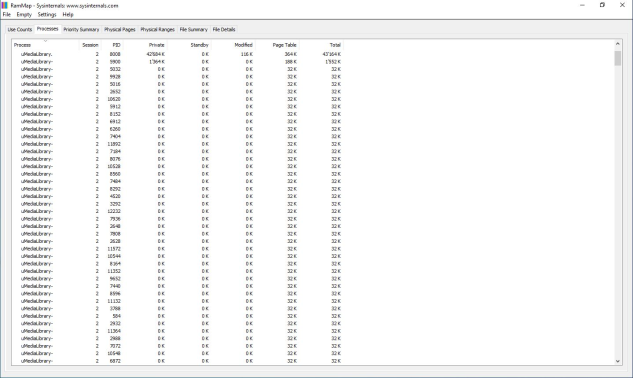This screenshot has width=633, height=378.
Task: Select the process row with PID 11572
Action: point(178,248)
